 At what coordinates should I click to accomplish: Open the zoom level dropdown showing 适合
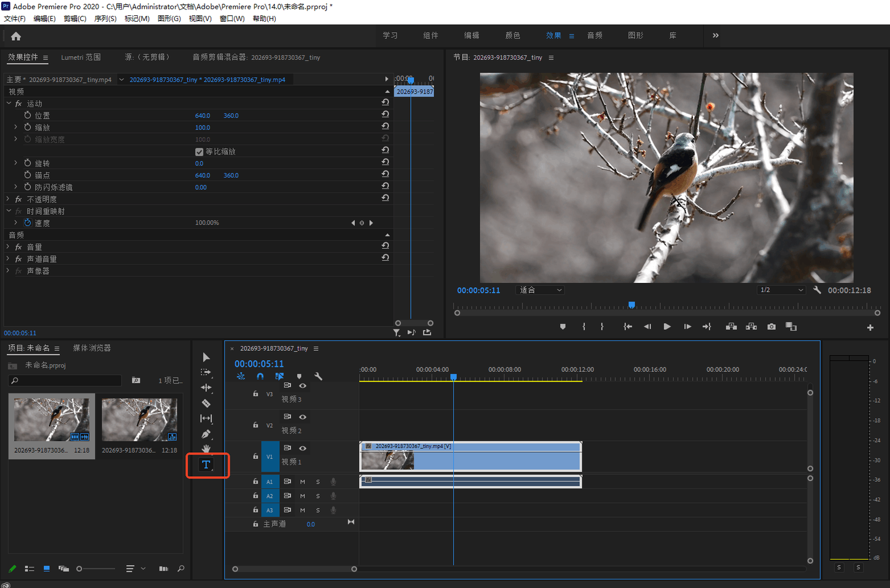tap(541, 290)
